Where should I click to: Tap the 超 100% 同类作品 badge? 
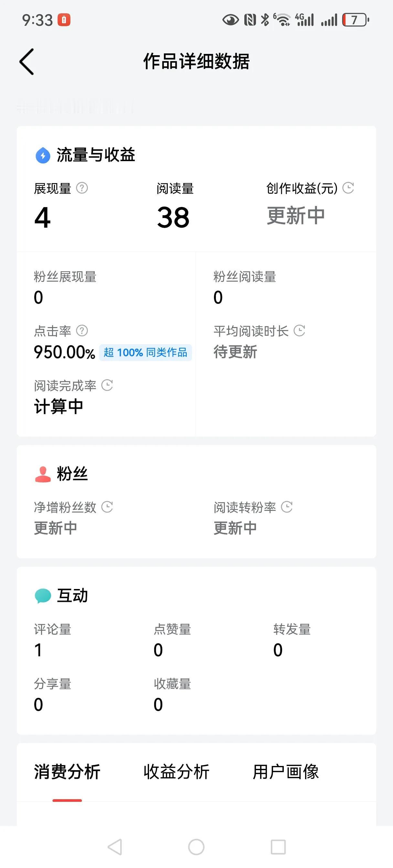(145, 352)
